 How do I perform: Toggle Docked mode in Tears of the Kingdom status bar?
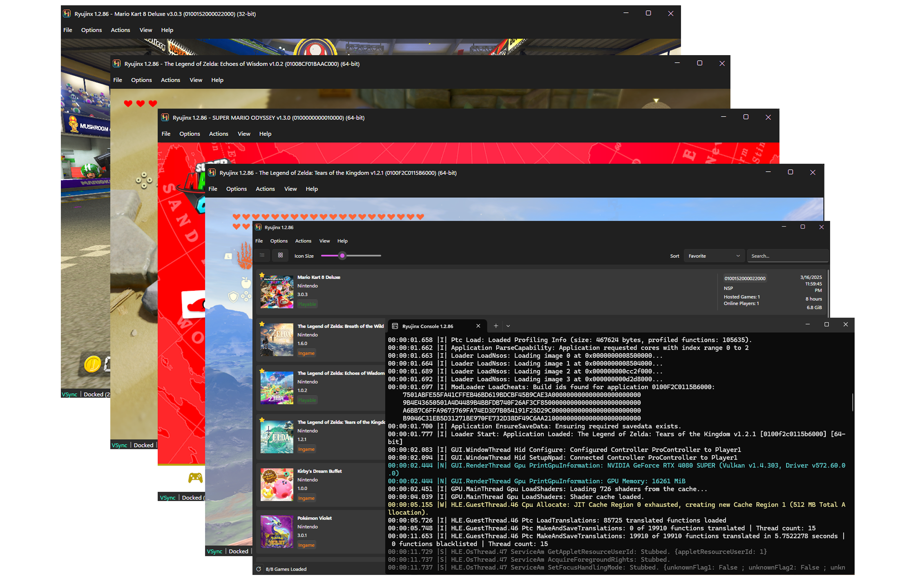click(x=239, y=551)
